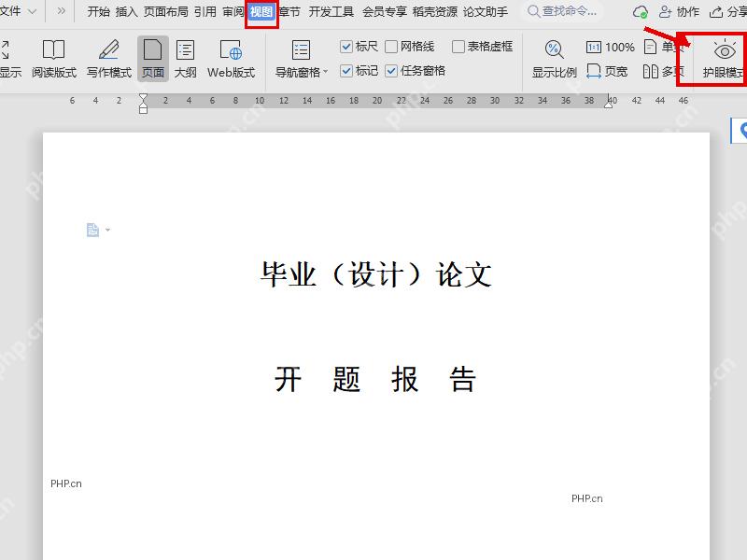
Task: Click the left indent box marker on the ruler
Action: [143, 109]
